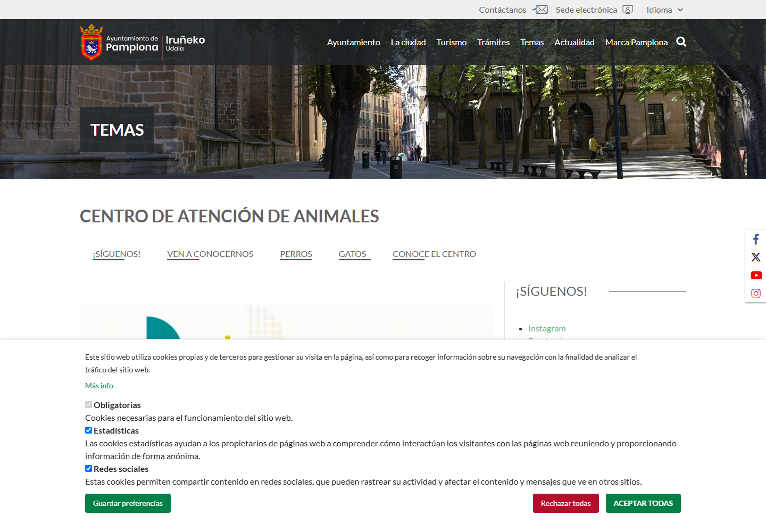The height and width of the screenshot is (532, 766).
Task: Click the Ayuntamiento de Pamplona logo text
Action: (x=132, y=44)
